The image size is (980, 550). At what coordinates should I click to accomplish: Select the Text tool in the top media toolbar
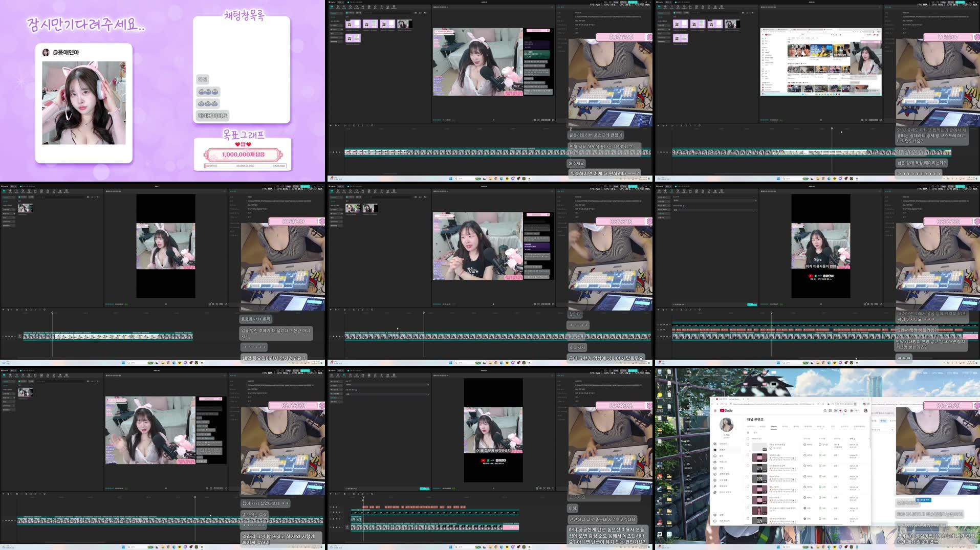[x=344, y=7]
